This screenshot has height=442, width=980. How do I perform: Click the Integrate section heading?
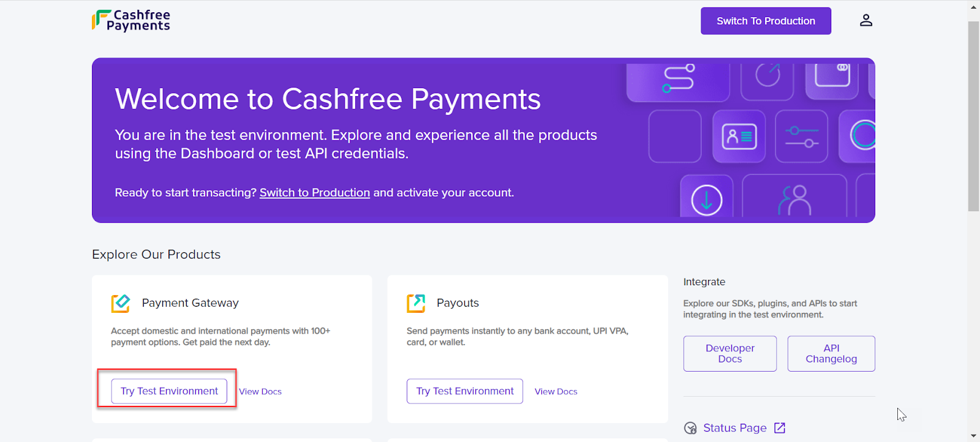(704, 282)
